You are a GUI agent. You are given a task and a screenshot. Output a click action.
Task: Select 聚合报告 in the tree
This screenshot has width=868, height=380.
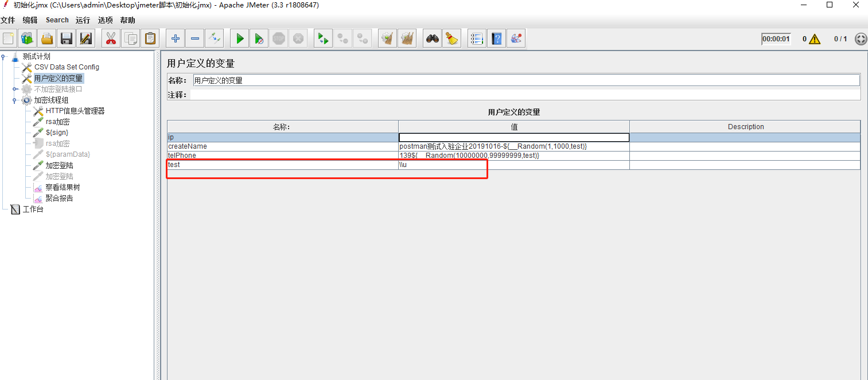pyautogui.click(x=59, y=198)
